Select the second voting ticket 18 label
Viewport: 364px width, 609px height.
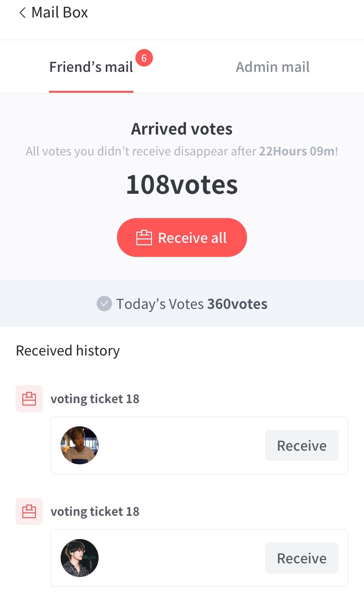[95, 512]
